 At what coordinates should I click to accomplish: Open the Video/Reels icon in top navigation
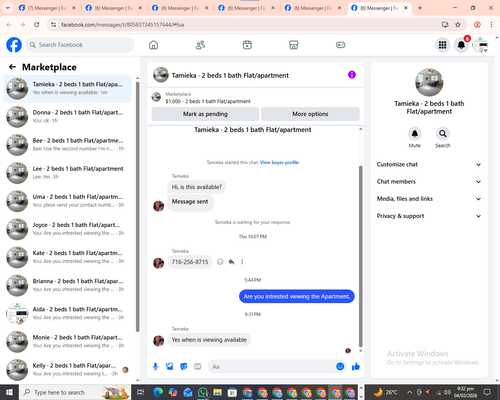coord(247,45)
